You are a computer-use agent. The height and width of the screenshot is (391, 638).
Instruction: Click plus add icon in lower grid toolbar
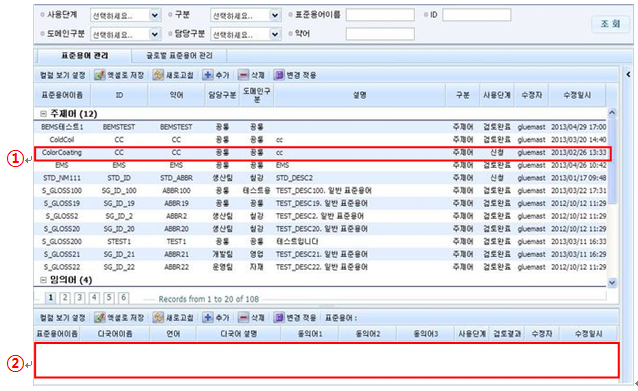click(x=208, y=317)
